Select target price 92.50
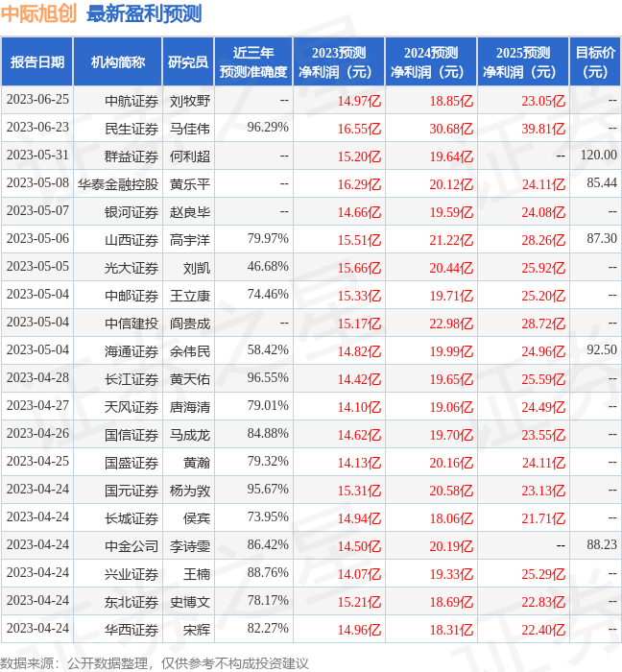This screenshot has height=672, width=622. (x=602, y=349)
